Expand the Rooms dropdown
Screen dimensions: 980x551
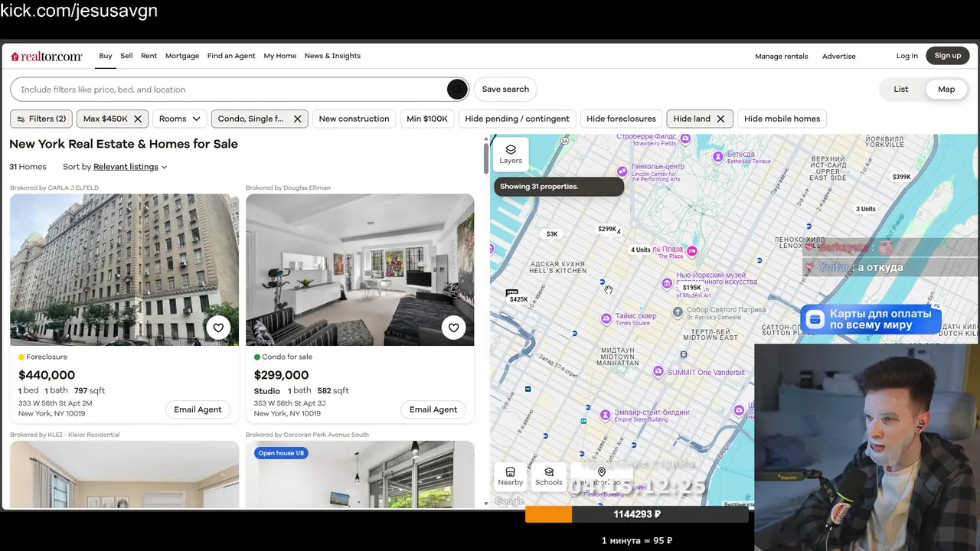(x=180, y=119)
